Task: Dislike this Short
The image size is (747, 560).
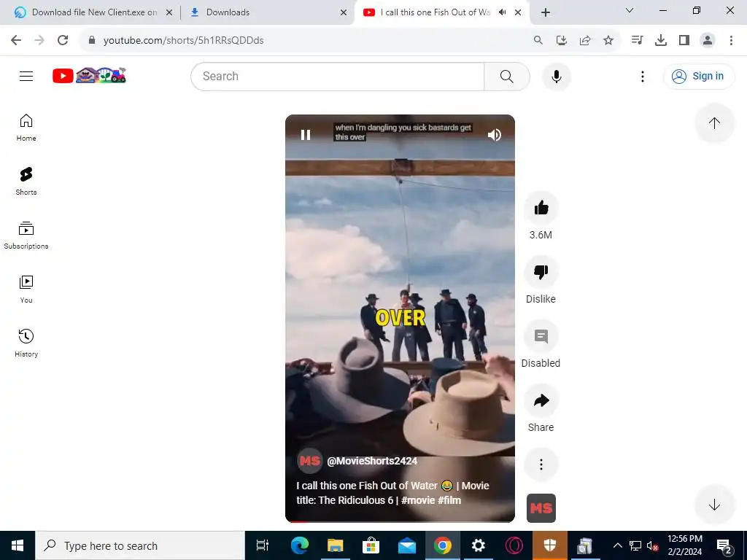Action: tap(541, 272)
